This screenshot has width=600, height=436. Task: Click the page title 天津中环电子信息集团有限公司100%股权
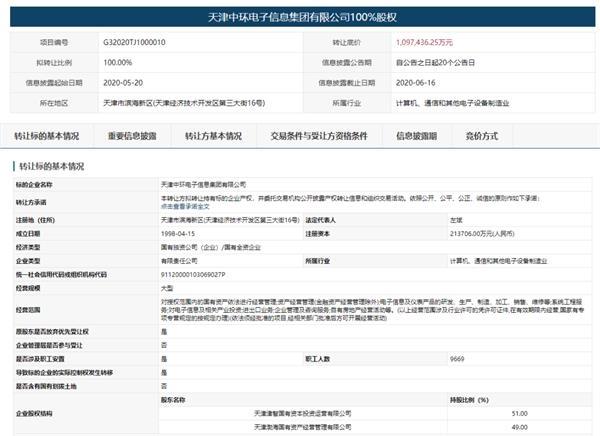click(x=302, y=17)
